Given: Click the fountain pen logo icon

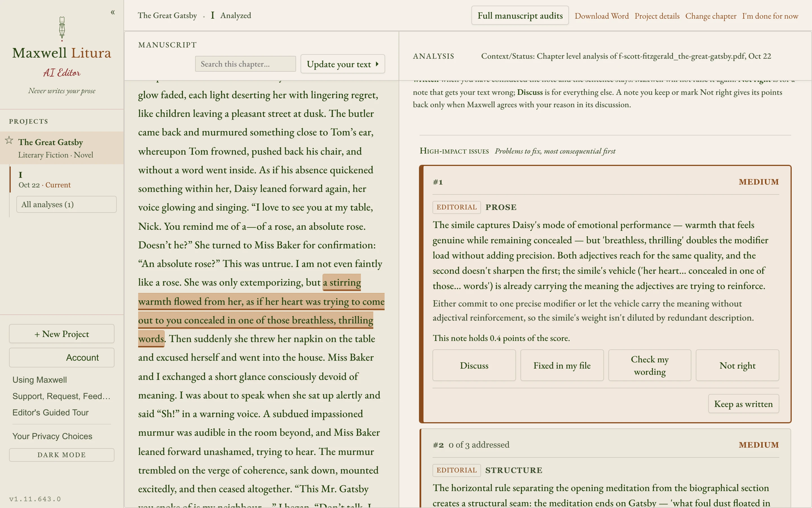Looking at the screenshot, I should pos(62,29).
